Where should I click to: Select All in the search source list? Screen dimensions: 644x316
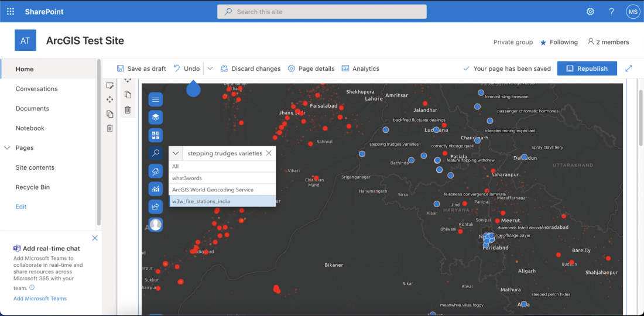222,166
